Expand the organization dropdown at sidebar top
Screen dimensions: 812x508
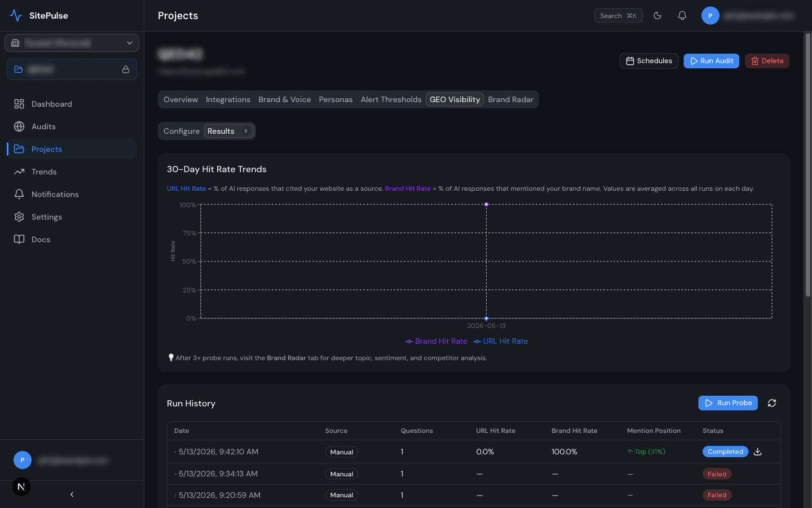(x=72, y=43)
